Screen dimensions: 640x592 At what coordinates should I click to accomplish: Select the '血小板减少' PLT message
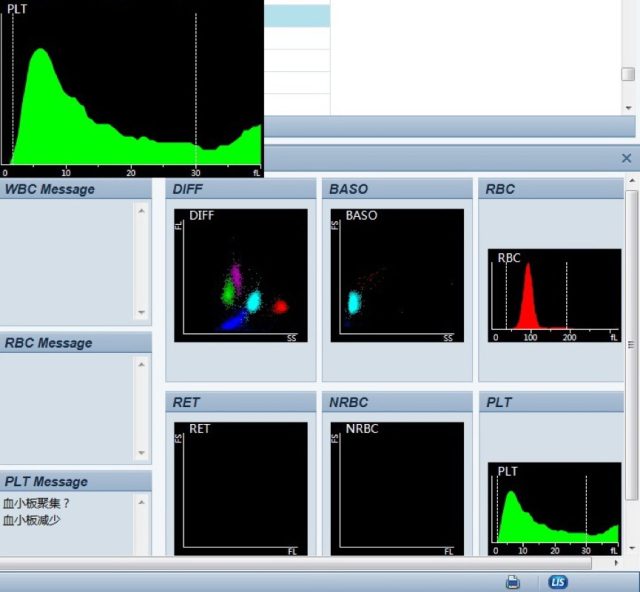[31, 520]
